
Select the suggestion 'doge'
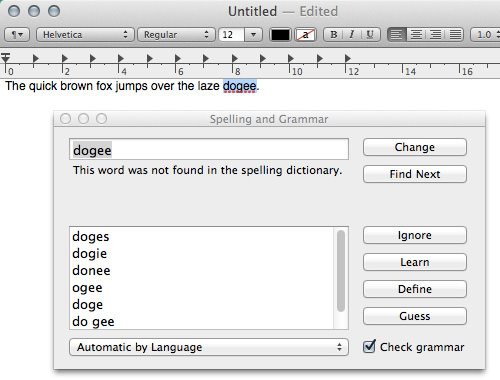click(201, 304)
